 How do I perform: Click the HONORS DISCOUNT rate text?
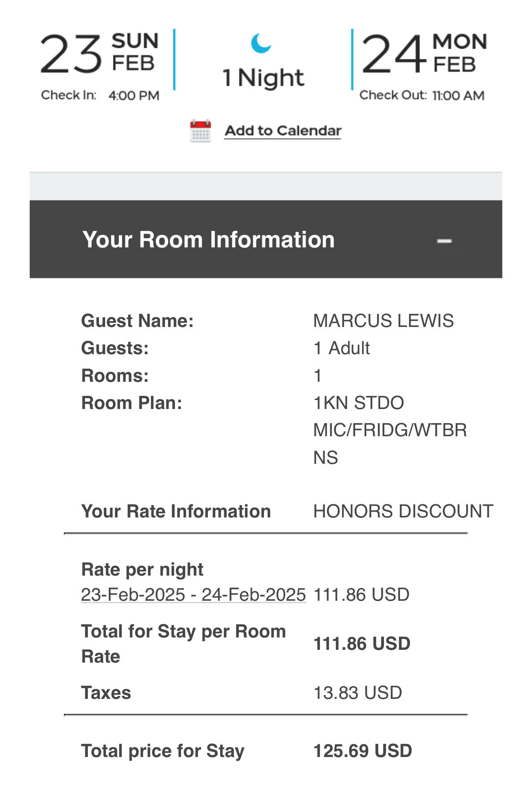coord(403,511)
